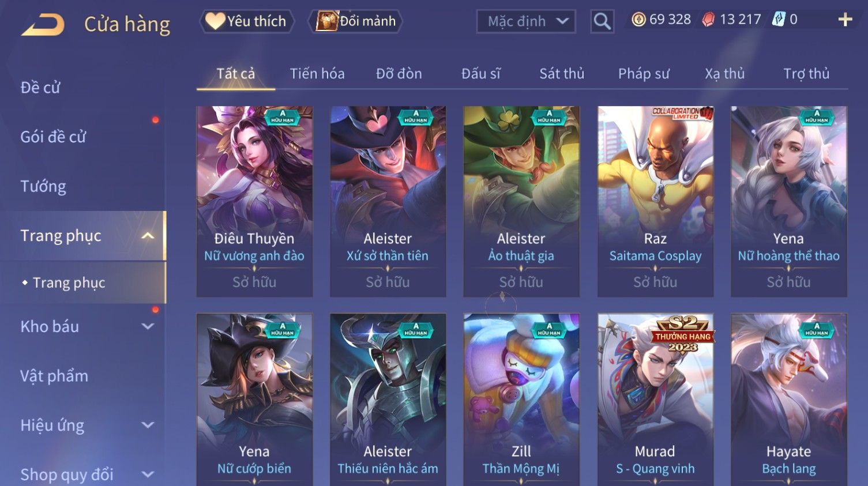868x486 pixels.
Task: Select Điêu Thuyền Nữ vương anh đào skin
Action: [254, 201]
